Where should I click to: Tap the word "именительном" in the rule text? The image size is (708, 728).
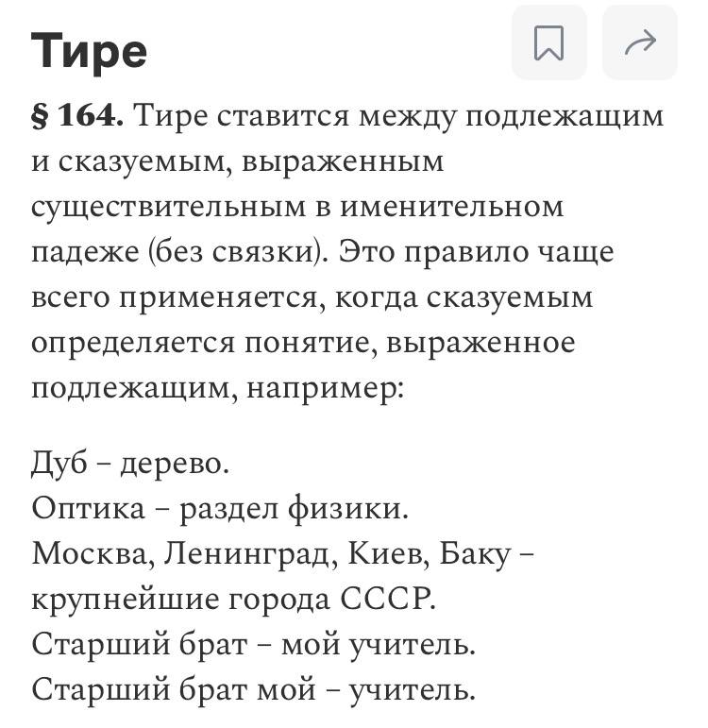(452, 207)
